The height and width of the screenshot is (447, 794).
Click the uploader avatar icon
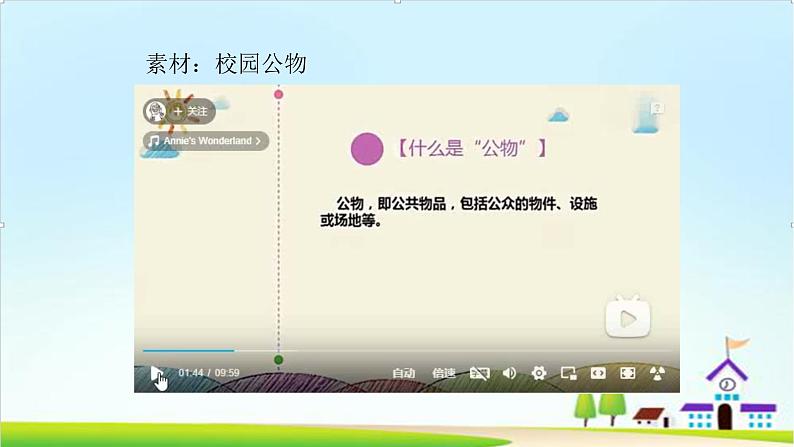click(x=155, y=111)
